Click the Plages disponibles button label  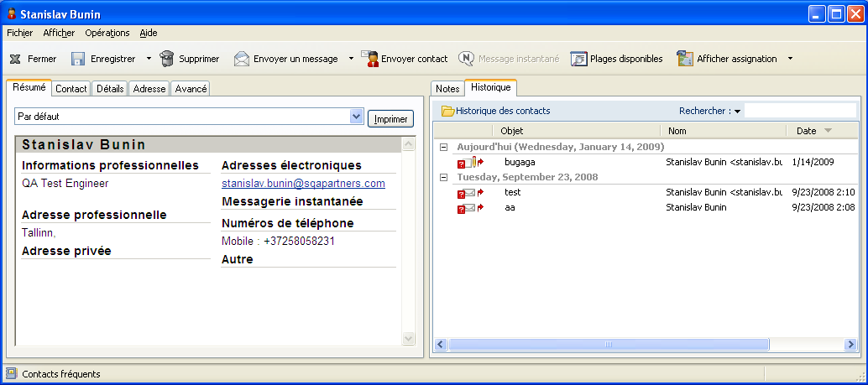(626, 59)
